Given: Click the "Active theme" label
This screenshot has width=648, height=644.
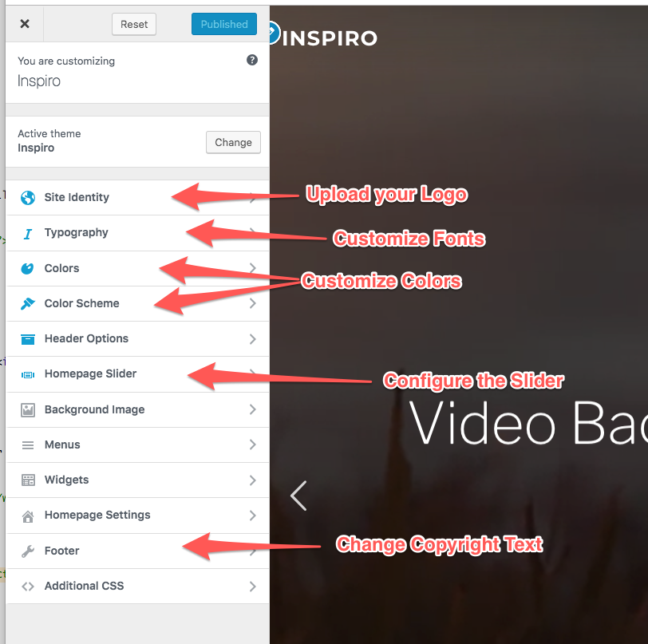Looking at the screenshot, I should (49, 133).
